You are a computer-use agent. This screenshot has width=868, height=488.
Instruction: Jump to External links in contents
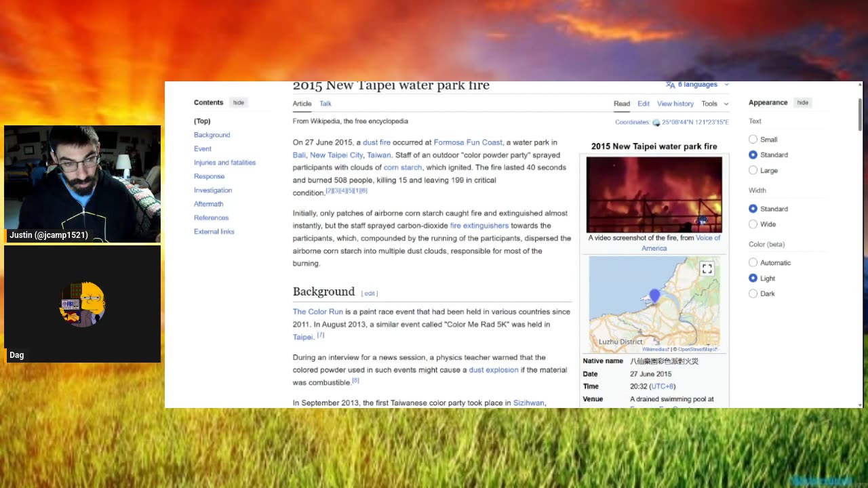pos(214,232)
